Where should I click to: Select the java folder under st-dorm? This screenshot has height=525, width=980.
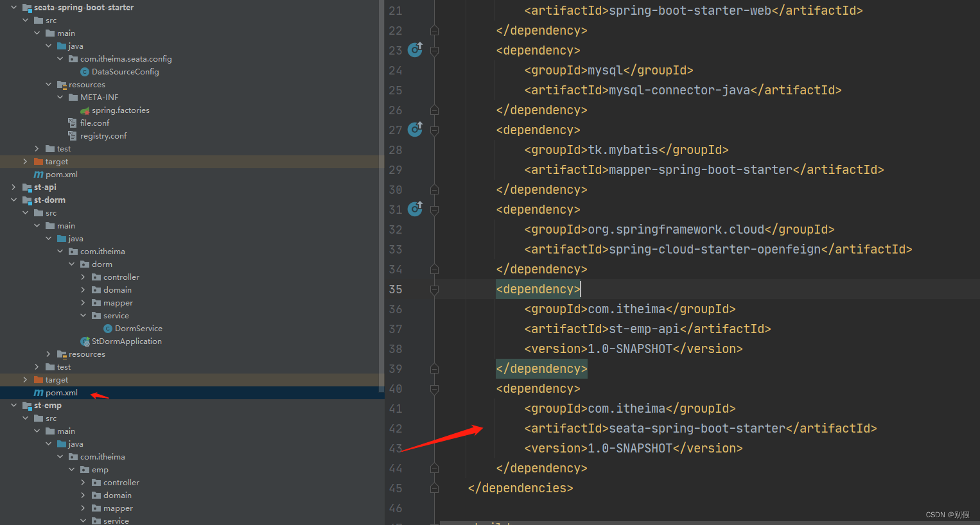(70, 239)
